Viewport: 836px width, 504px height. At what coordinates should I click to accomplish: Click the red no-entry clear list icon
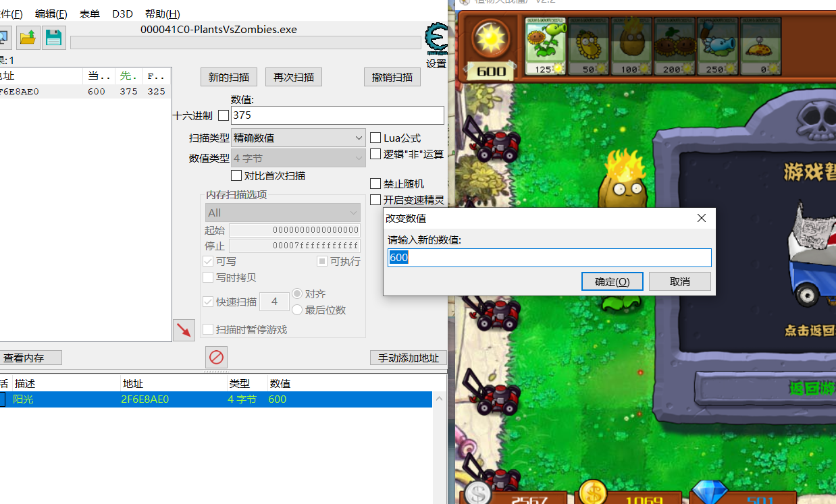216,356
